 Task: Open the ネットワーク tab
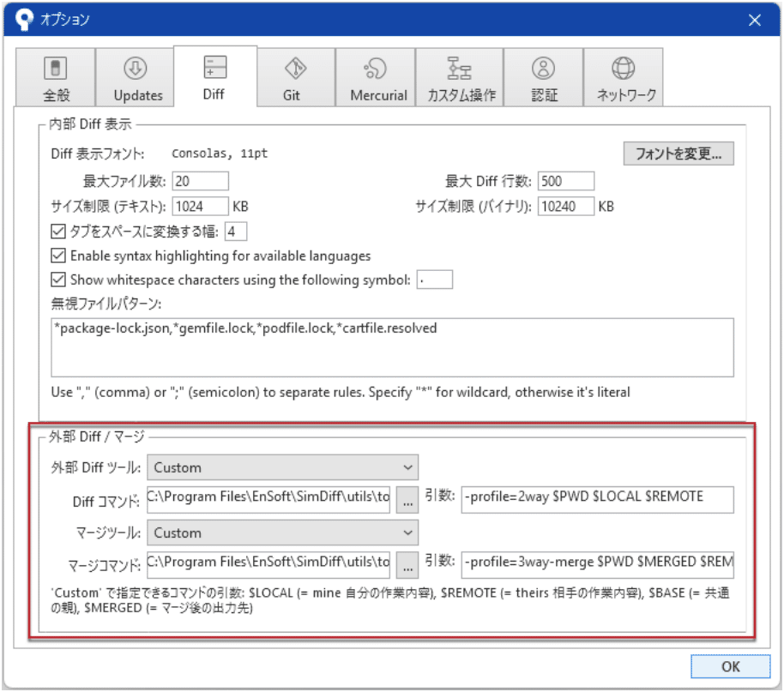pos(624,77)
